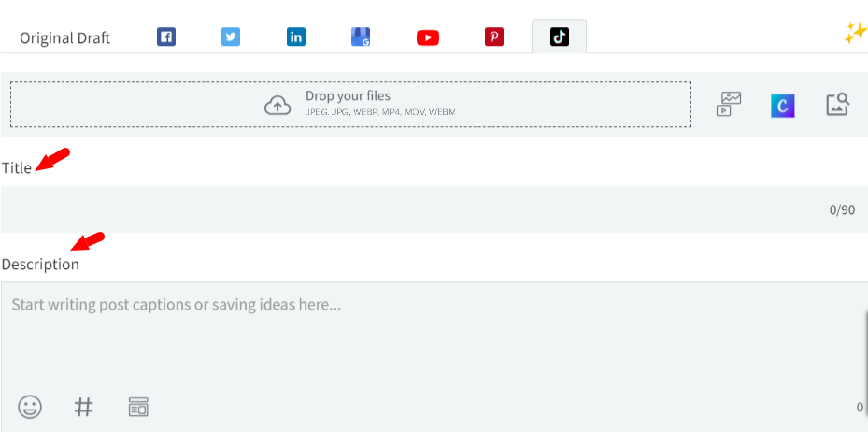This screenshot has width=868, height=432.
Task: Go to the Pinterest tab icon
Action: click(x=494, y=37)
